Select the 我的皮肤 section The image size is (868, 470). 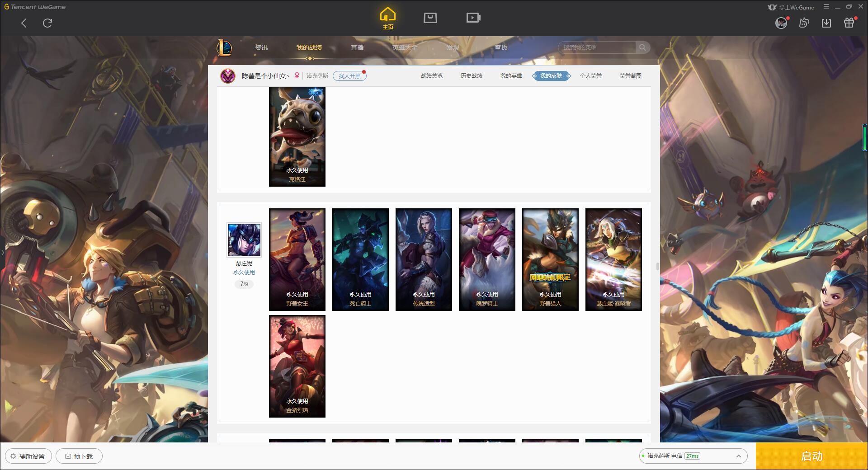click(551, 76)
